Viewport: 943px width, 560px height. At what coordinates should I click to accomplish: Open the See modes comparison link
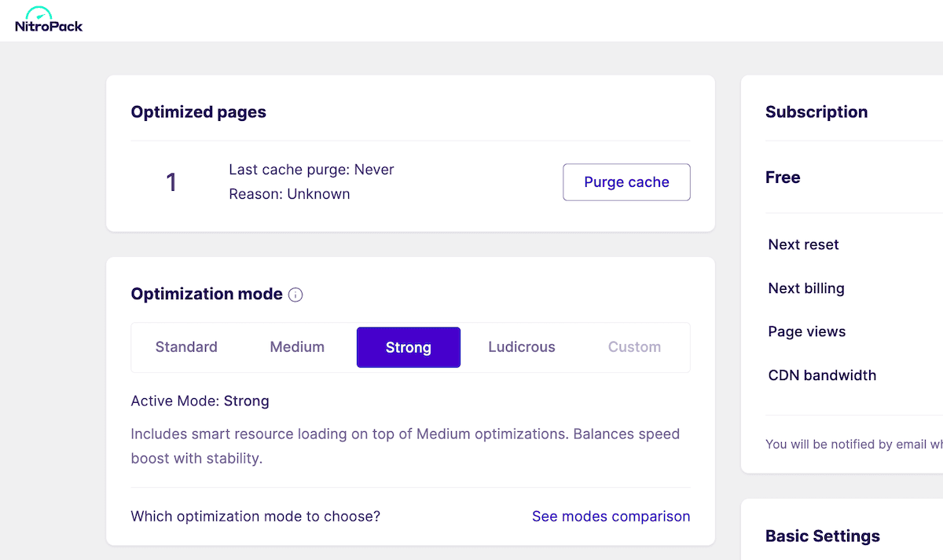611,516
